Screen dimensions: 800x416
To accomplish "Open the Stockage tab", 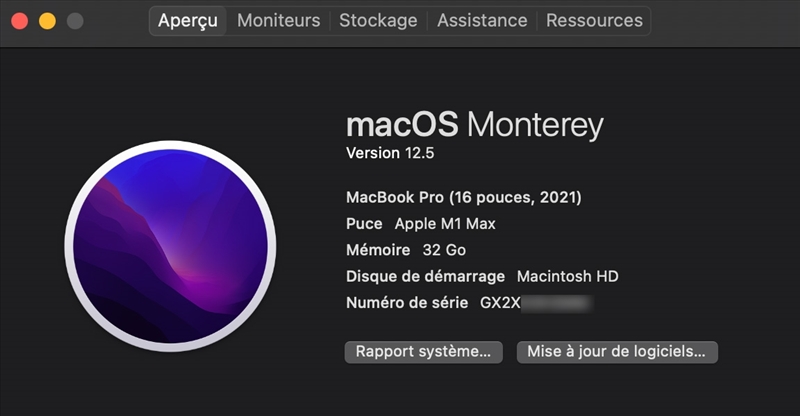I will pyautogui.click(x=378, y=20).
